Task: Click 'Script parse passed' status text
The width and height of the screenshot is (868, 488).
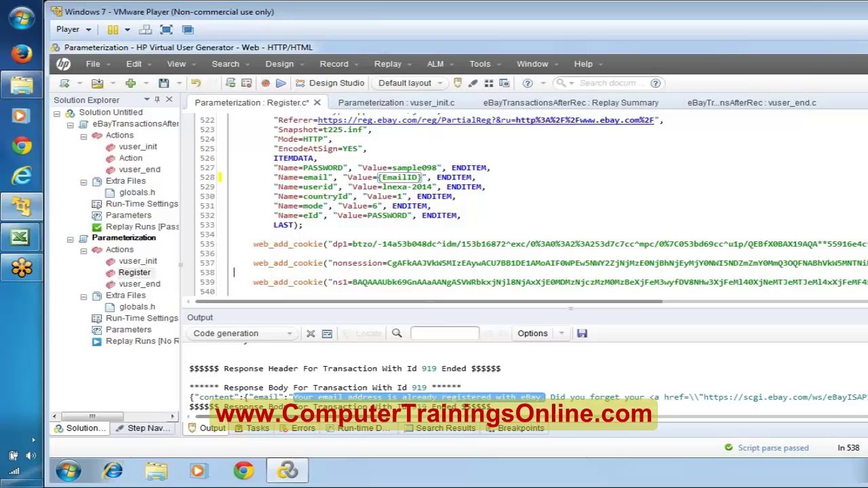Action: point(773,448)
